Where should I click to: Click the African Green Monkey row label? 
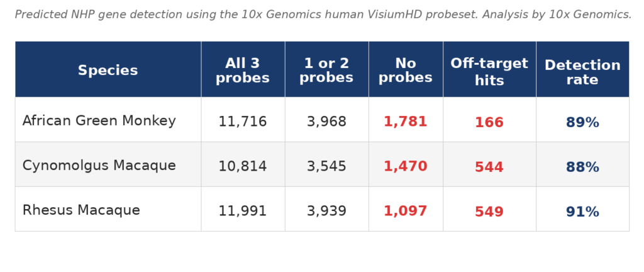coord(99,121)
